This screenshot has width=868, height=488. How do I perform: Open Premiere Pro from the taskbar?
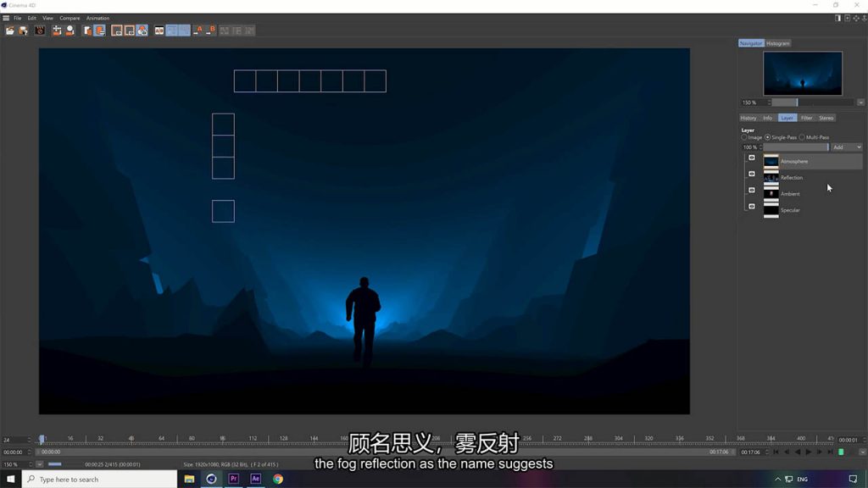(x=234, y=480)
